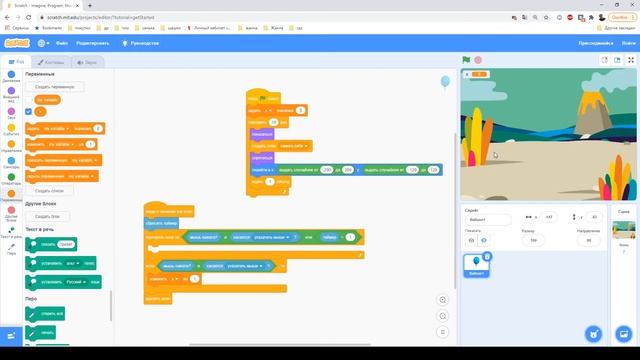The image size is (640, 360).
Task: Open a new browser tab
Action: click(x=90, y=5)
